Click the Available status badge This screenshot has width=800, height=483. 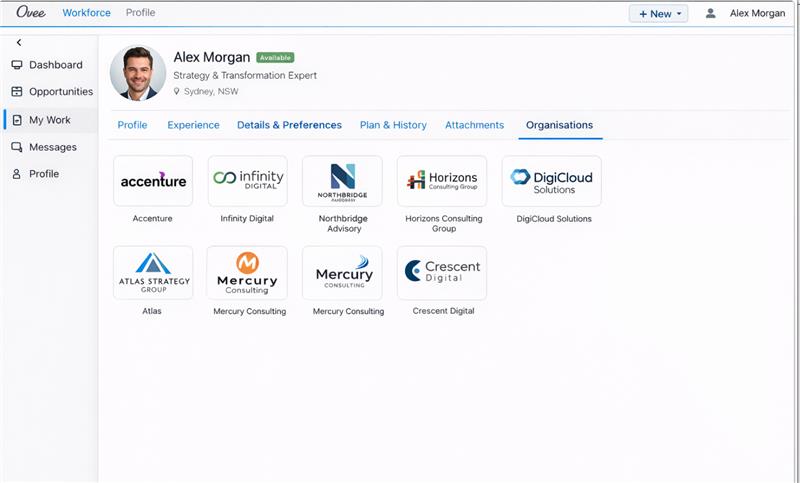point(275,58)
